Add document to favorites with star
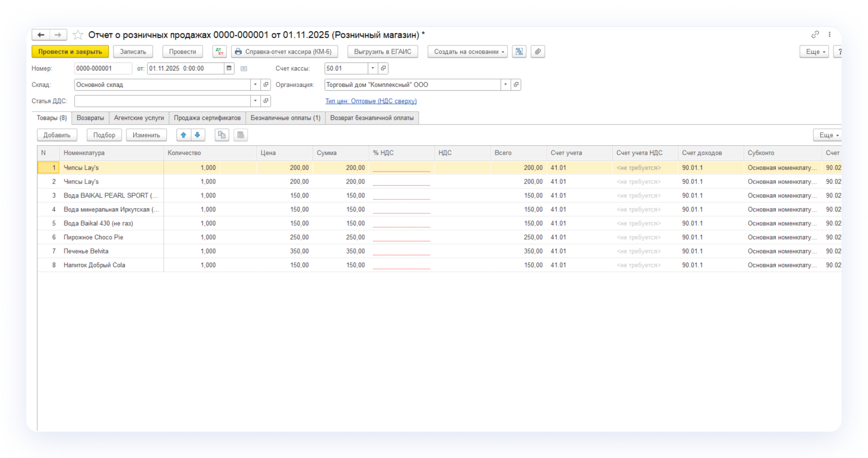Screen dimensions: 868x458 point(78,35)
